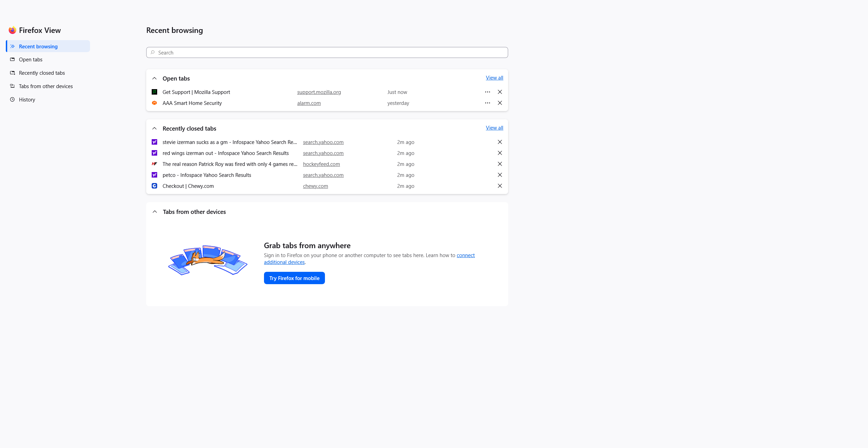Dismiss the Checkout Chewy.com closed tab
The height and width of the screenshot is (448, 868).
click(x=500, y=186)
